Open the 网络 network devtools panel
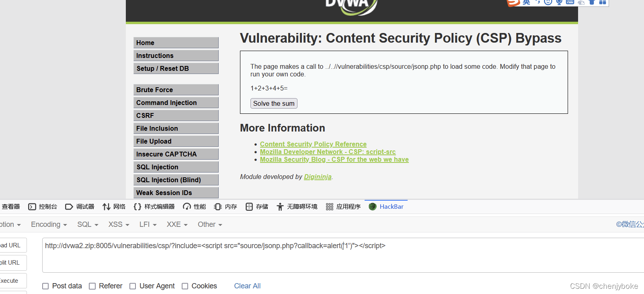The height and width of the screenshot is (294, 644). tap(114, 207)
